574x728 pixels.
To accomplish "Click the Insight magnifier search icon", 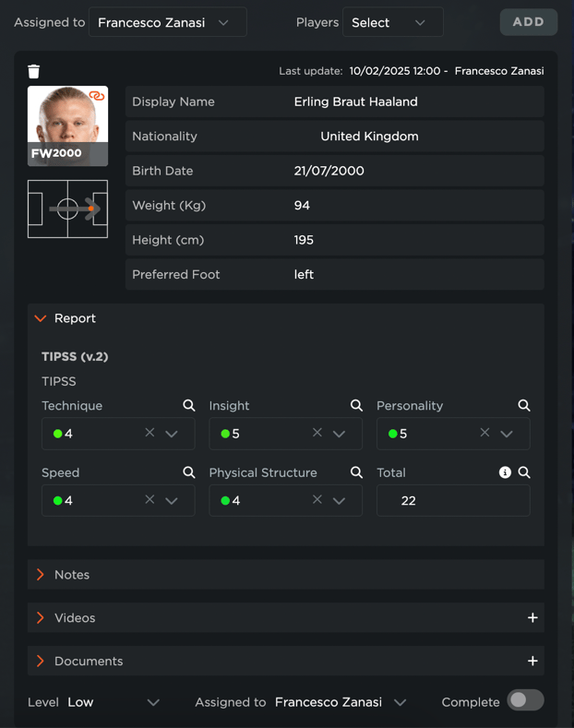I will tap(356, 406).
